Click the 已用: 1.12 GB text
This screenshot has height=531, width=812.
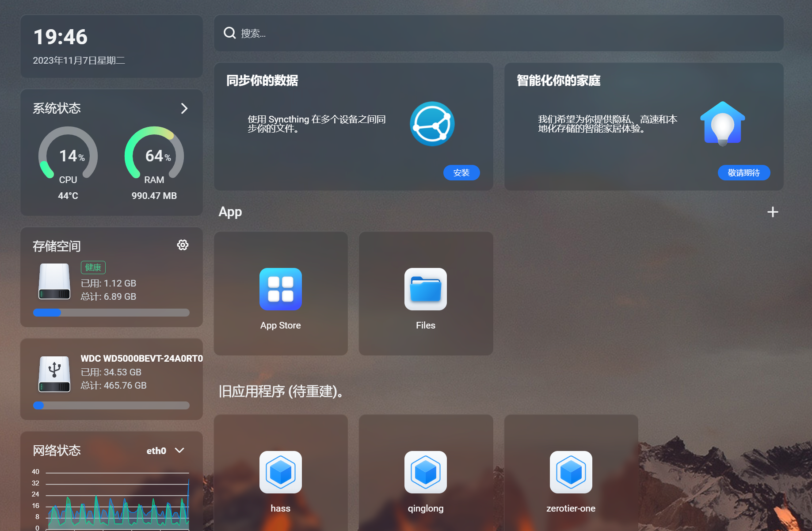point(108,283)
